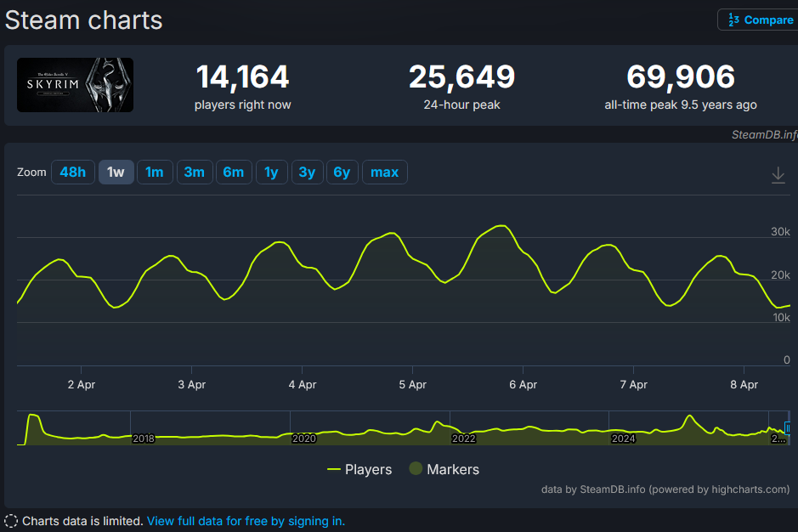
Task: Select the 48h zoom range
Action: [x=73, y=172]
